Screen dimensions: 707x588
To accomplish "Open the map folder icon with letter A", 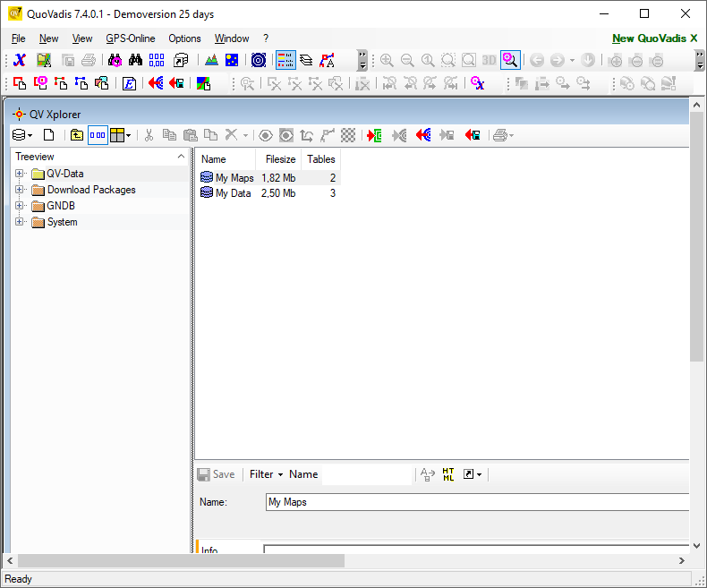I will pyautogui.click(x=44, y=60).
